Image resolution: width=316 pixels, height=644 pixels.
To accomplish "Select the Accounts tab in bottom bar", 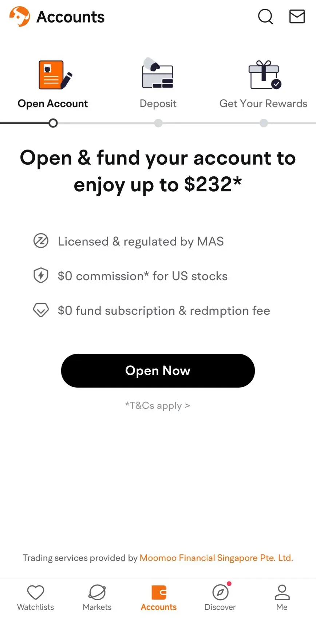I will pos(159,597).
